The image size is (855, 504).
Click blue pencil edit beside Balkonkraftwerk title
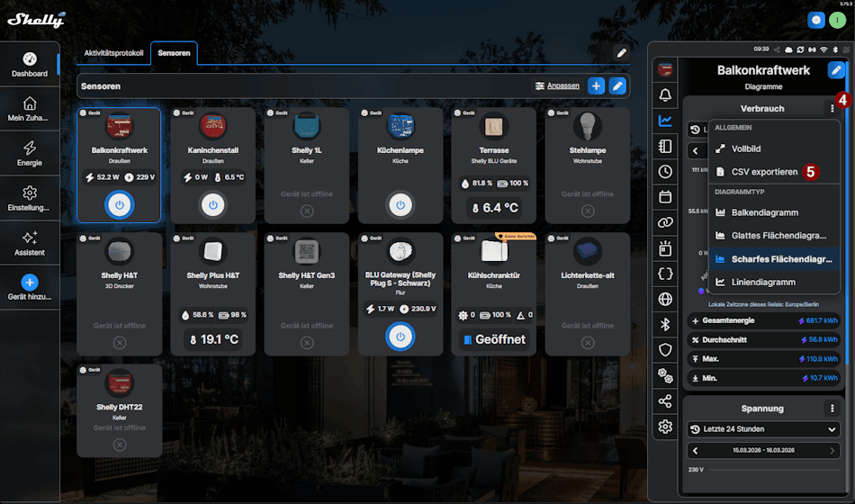point(835,70)
